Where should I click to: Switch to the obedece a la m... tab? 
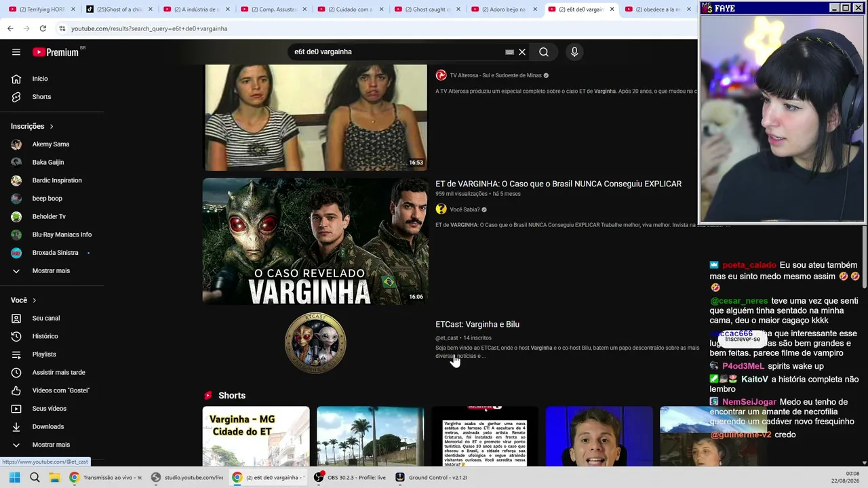659,9
